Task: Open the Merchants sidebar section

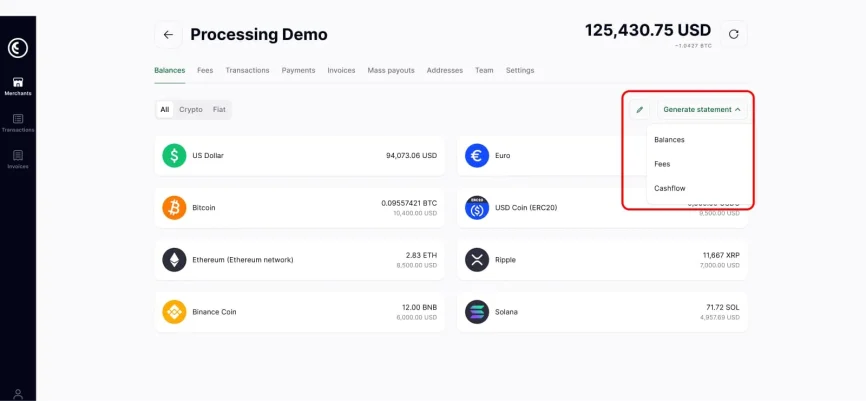Action: (x=18, y=87)
